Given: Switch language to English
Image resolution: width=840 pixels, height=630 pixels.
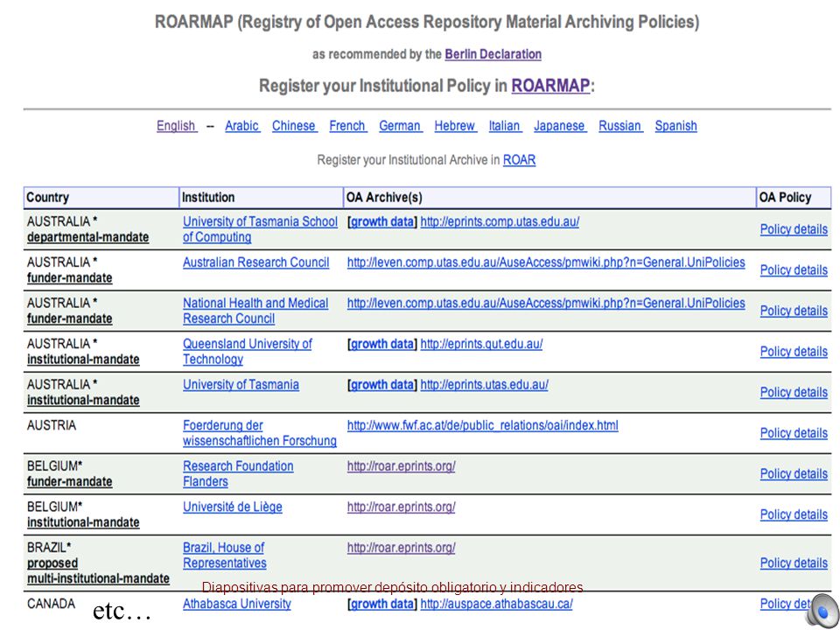Looking at the screenshot, I should 176,126.
